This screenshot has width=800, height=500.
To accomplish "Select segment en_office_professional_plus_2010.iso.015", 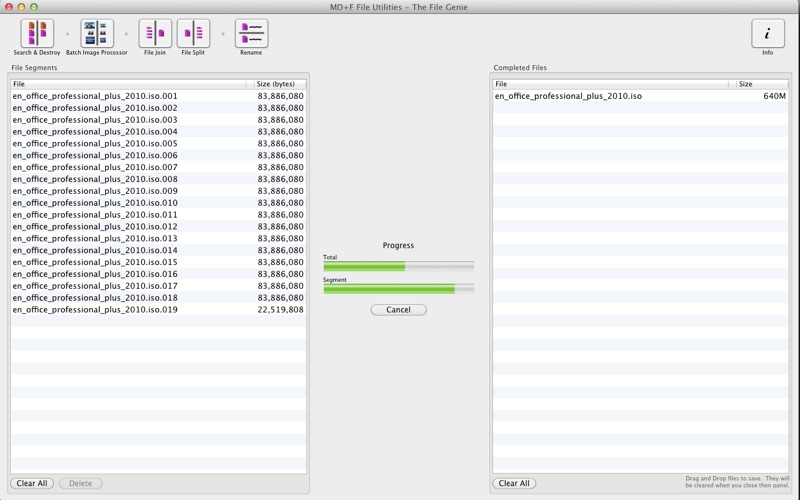I will tap(158, 262).
